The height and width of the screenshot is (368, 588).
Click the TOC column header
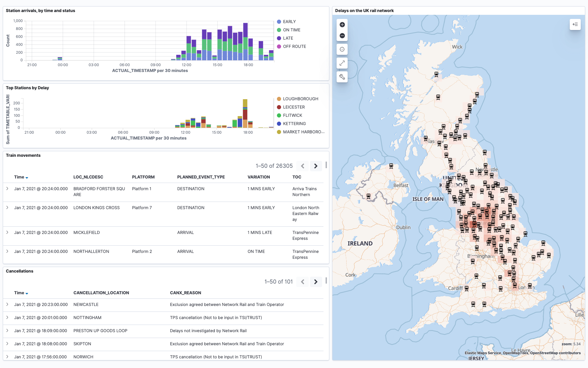(x=297, y=177)
